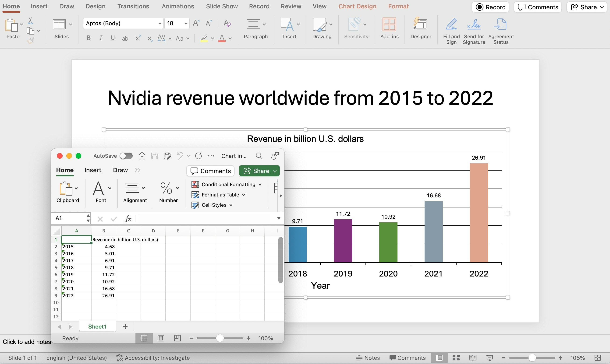Screen dimensions: 610x364
Task: Click PowerPoint Comments button
Action: 538,7
